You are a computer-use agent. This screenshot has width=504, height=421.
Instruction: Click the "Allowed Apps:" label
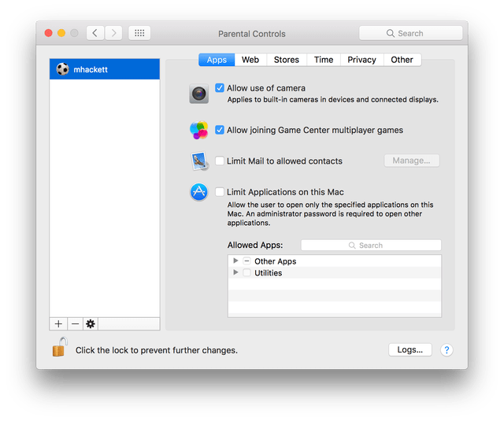[x=255, y=245]
